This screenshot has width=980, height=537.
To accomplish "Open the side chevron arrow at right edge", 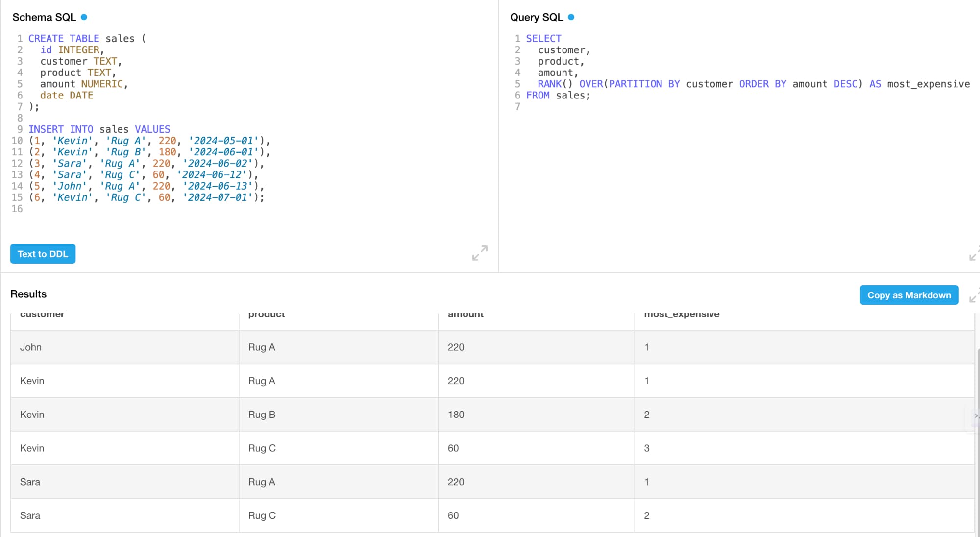I will point(976,415).
